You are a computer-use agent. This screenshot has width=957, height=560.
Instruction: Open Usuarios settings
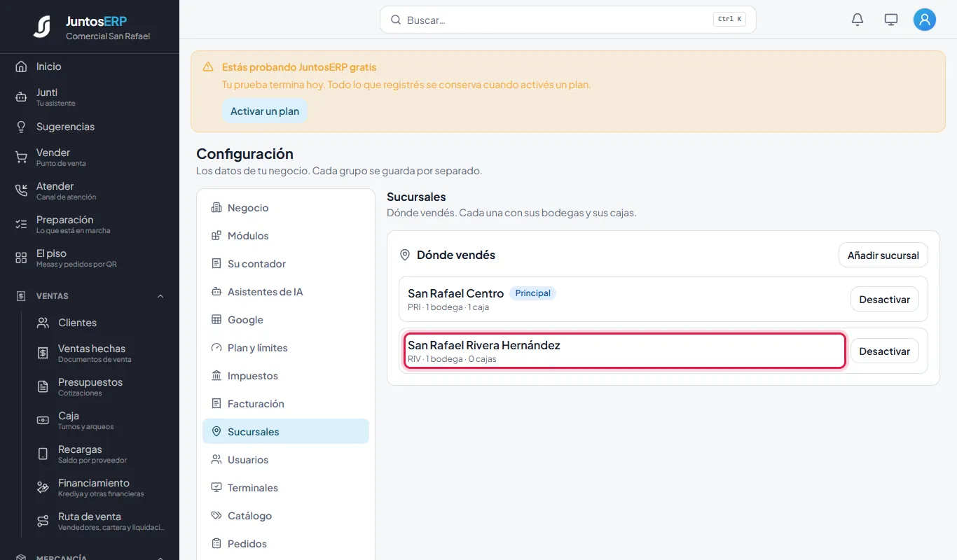(x=286, y=460)
